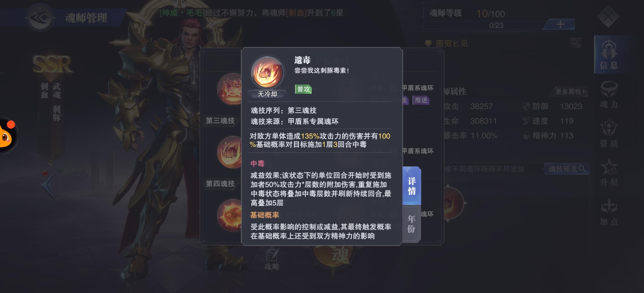The width and height of the screenshot is (644, 293).
Task: Click the back arrow beside 魂师管理
Action: point(40,17)
